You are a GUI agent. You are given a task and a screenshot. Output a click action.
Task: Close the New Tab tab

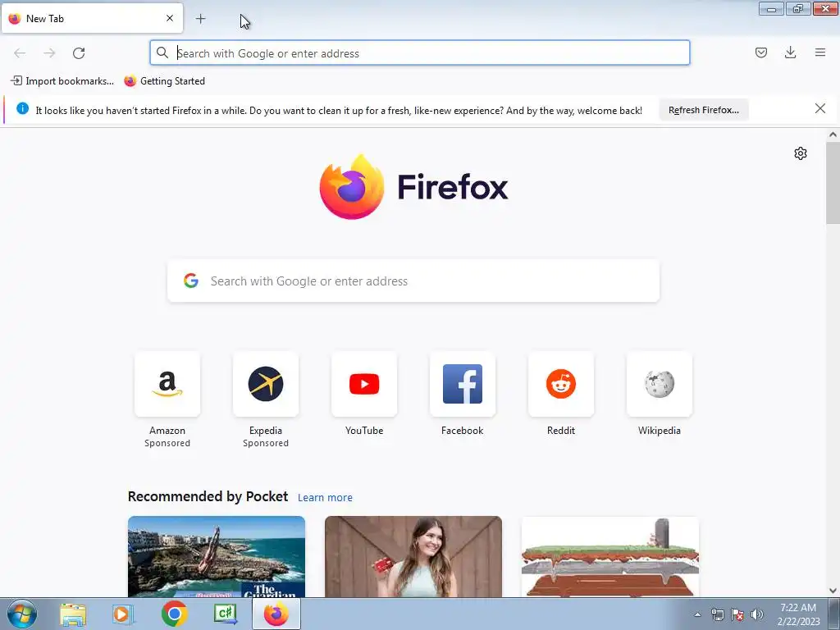point(170,18)
